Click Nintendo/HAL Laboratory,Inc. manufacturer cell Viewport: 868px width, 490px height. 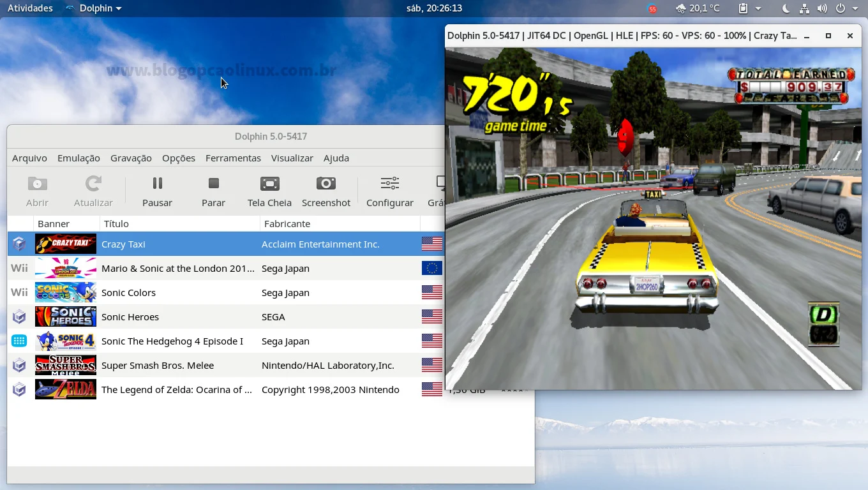pos(328,366)
